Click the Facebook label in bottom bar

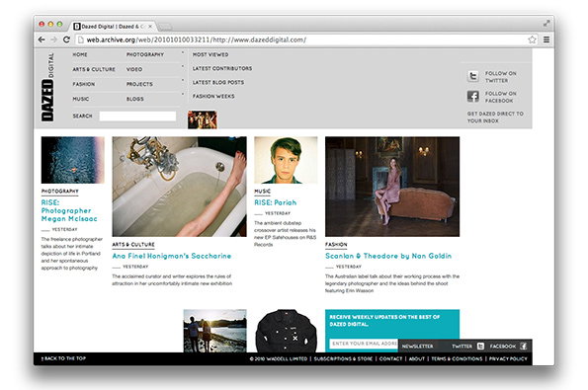(502, 347)
